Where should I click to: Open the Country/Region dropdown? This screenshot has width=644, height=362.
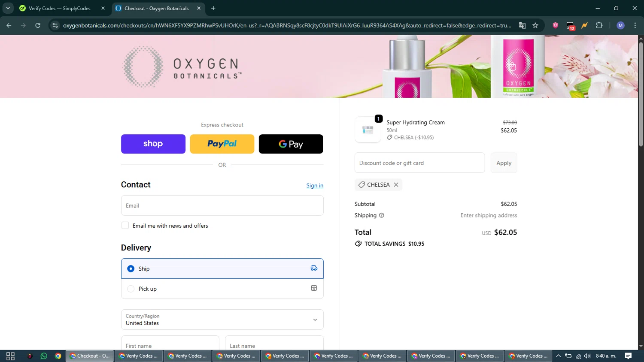pos(222,320)
